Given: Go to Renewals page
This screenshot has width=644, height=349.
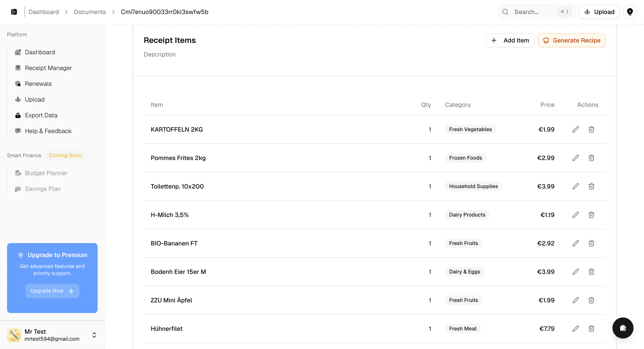Looking at the screenshot, I should pos(38,84).
